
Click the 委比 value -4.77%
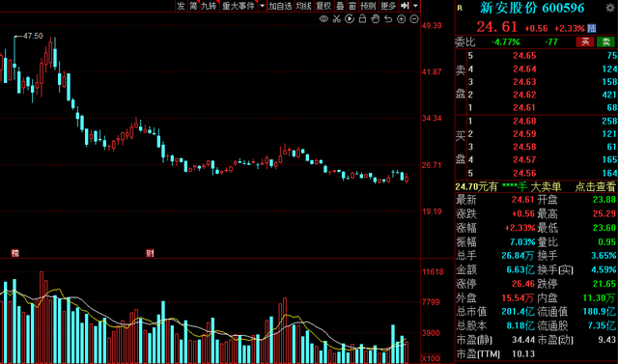(x=506, y=42)
